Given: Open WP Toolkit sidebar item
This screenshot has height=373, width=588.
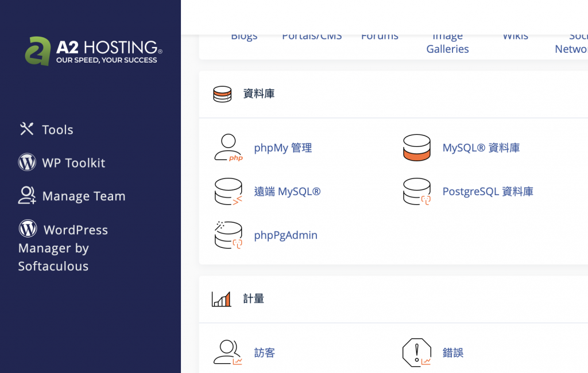Looking at the screenshot, I should click(x=73, y=163).
